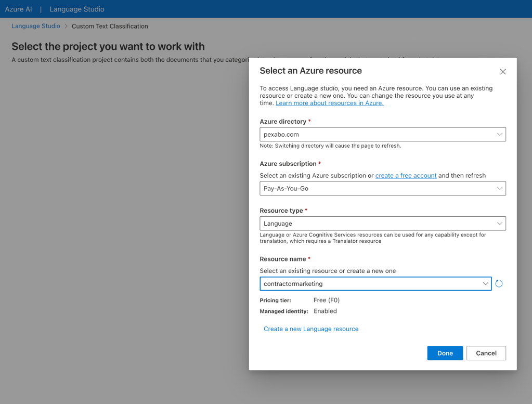Image resolution: width=532 pixels, height=404 pixels.
Task: Click the Resource name field label
Action: pyautogui.click(x=282, y=259)
